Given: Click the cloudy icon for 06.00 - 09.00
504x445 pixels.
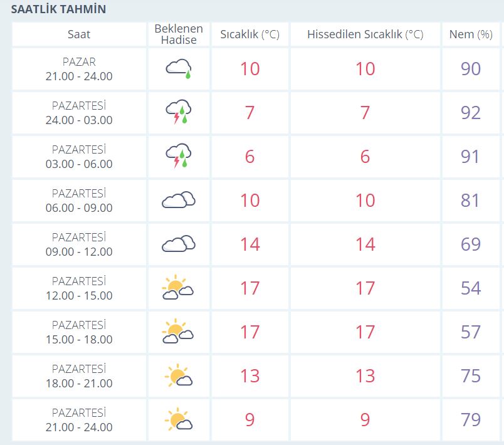Looking at the screenshot, I should (179, 199).
